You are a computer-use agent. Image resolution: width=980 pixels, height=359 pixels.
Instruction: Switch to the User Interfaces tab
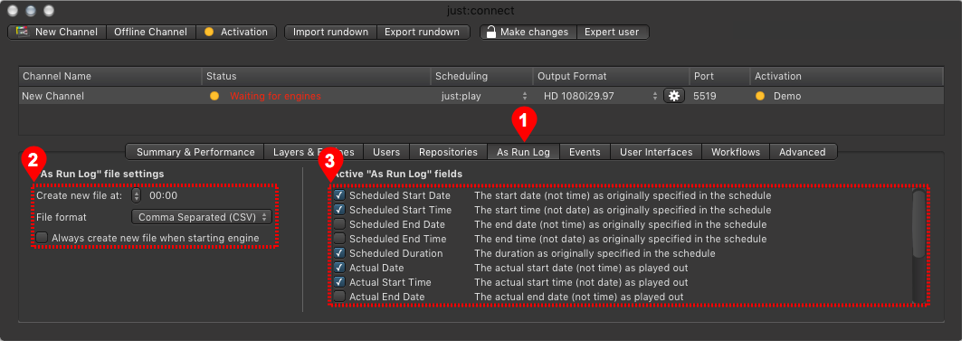coord(656,152)
